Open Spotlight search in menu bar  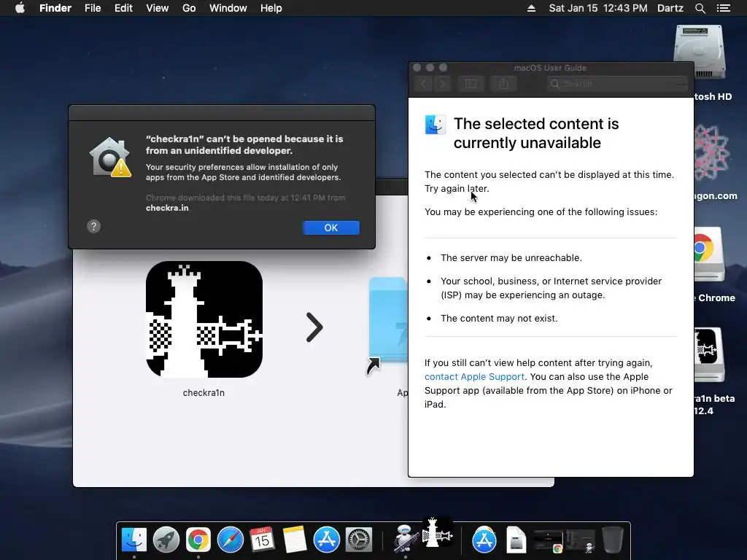(700, 8)
